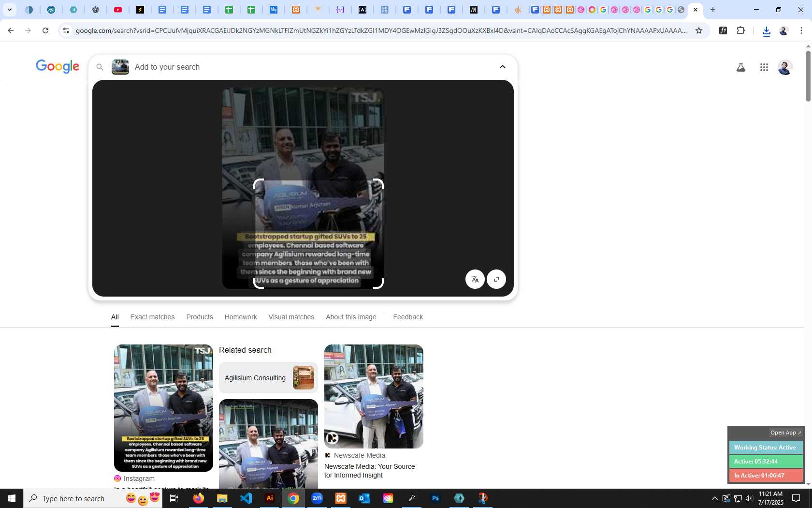Viewport: 812px width, 508px height.
Task: Select the All tab
Action: [x=115, y=317]
